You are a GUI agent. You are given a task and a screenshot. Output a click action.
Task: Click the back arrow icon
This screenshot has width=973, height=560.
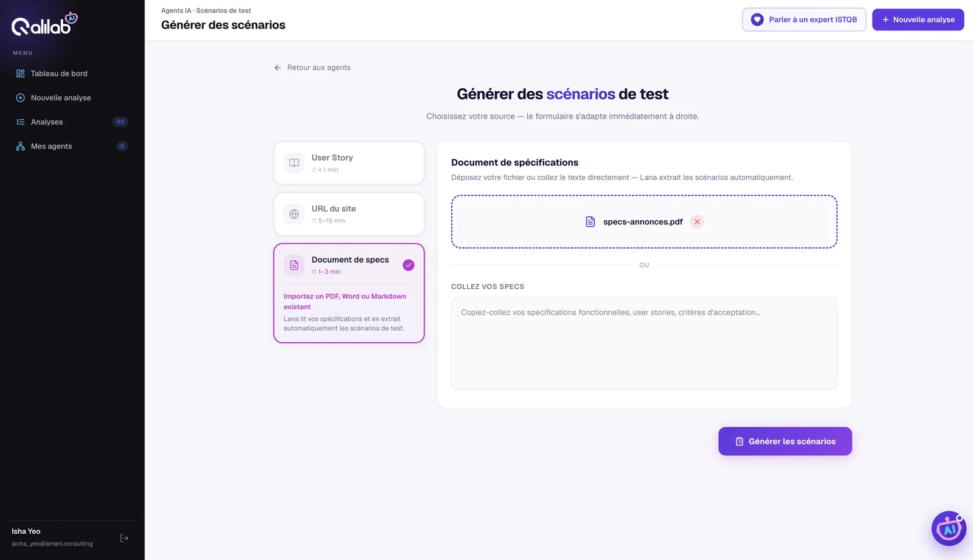tap(277, 67)
